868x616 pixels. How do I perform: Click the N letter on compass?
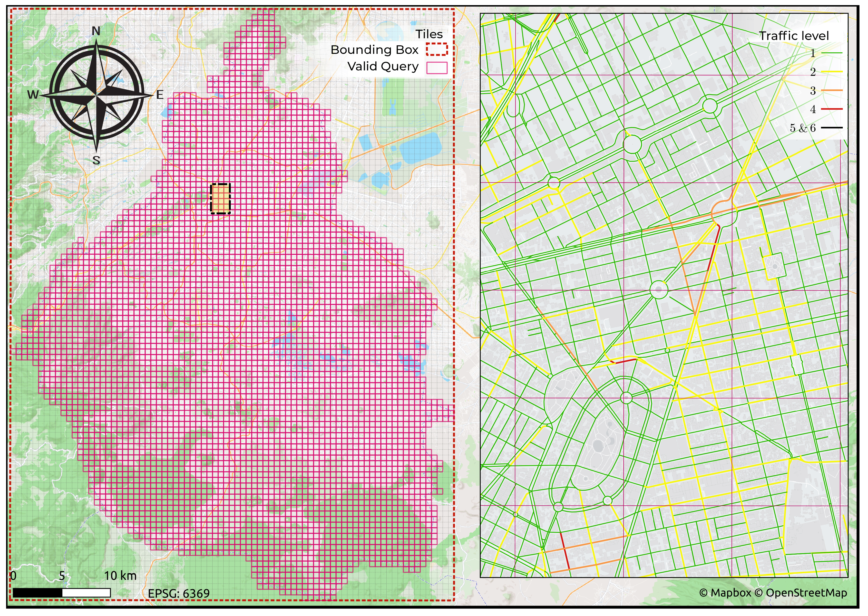pos(96,31)
